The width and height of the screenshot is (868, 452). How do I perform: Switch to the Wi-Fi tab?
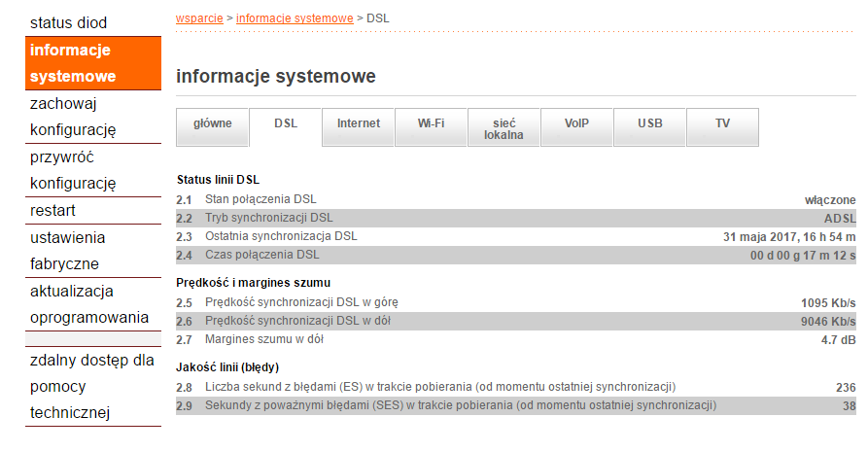pyautogui.click(x=432, y=124)
